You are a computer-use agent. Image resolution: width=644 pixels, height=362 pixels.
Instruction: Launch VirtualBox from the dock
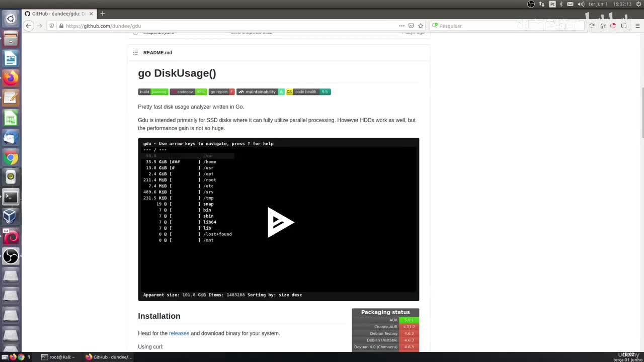pyautogui.click(x=11, y=216)
